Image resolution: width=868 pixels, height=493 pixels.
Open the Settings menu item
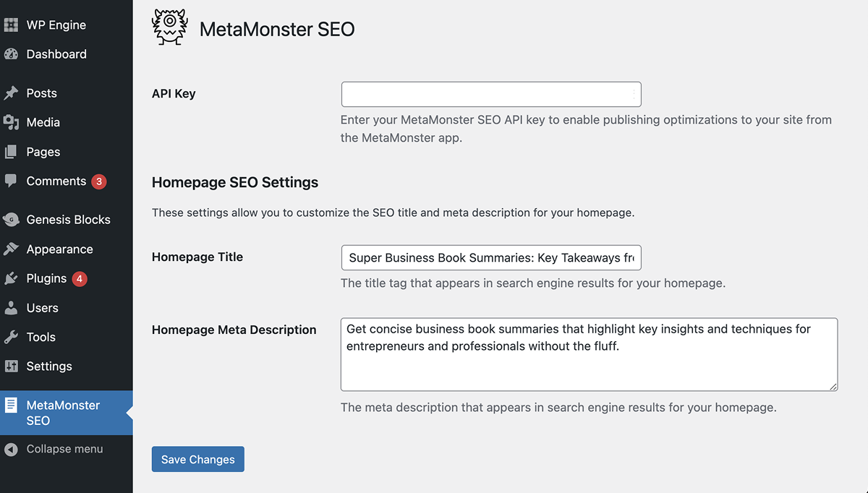[x=49, y=366]
